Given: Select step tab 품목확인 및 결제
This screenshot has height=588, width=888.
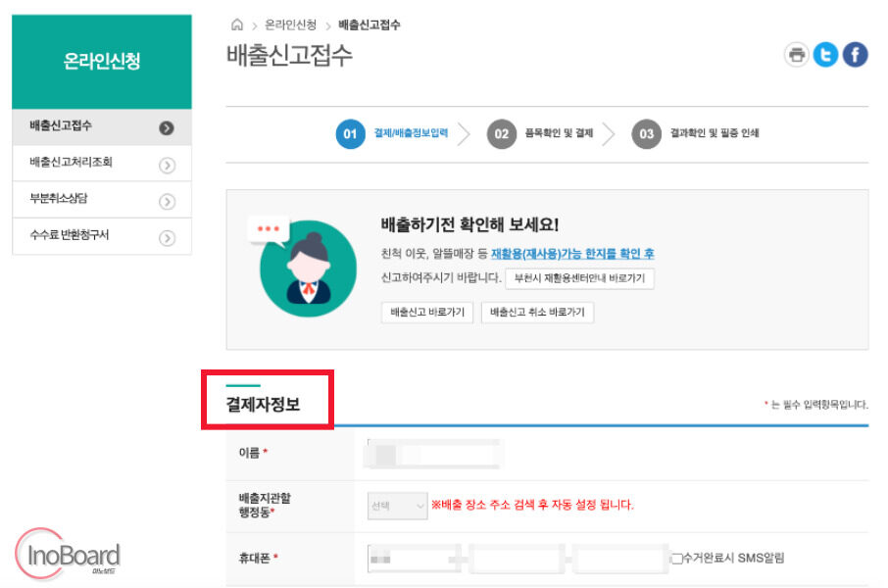Looking at the screenshot, I should click(x=559, y=133).
